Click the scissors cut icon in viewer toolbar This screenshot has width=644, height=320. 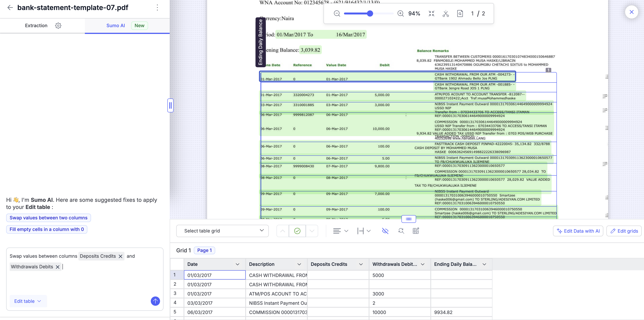(x=446, y=13)
